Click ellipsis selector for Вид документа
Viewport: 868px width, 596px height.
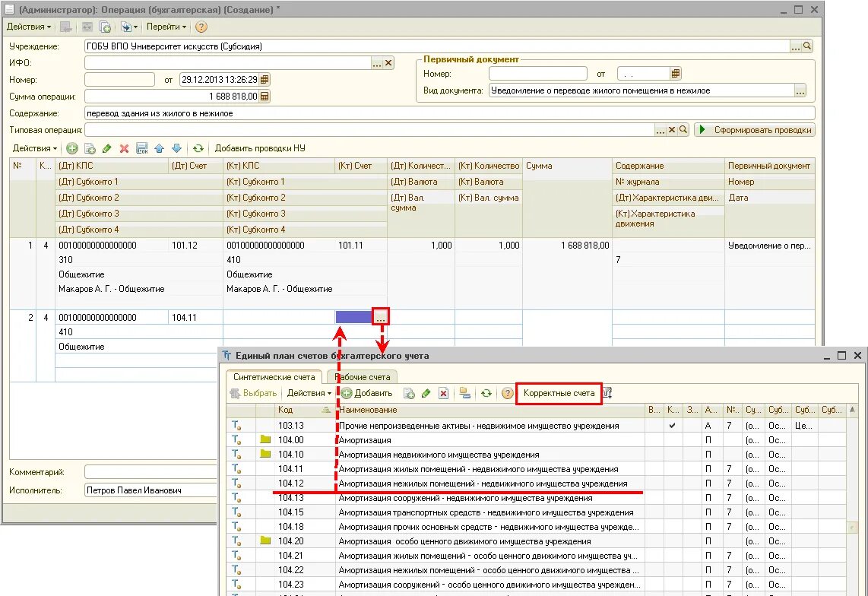click(800, 90)
